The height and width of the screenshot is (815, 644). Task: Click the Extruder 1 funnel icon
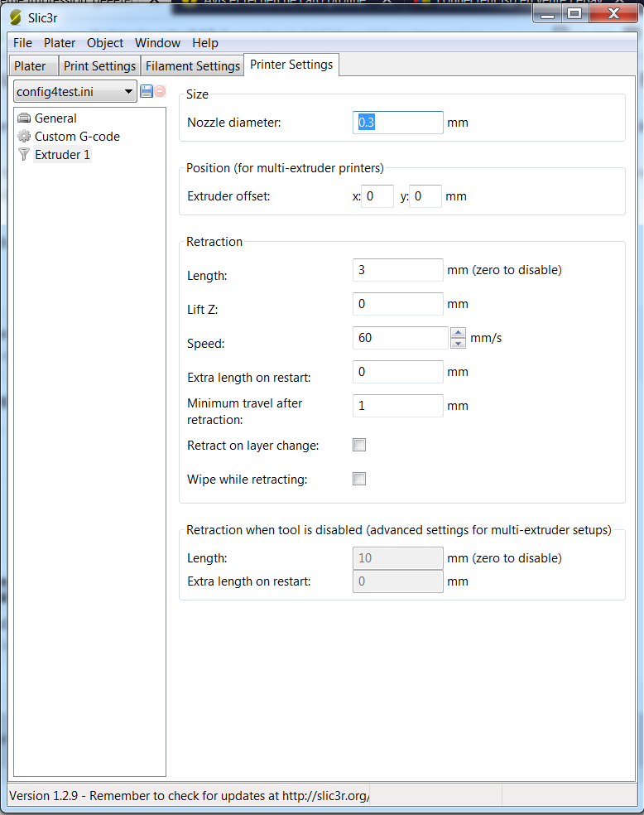24,154
